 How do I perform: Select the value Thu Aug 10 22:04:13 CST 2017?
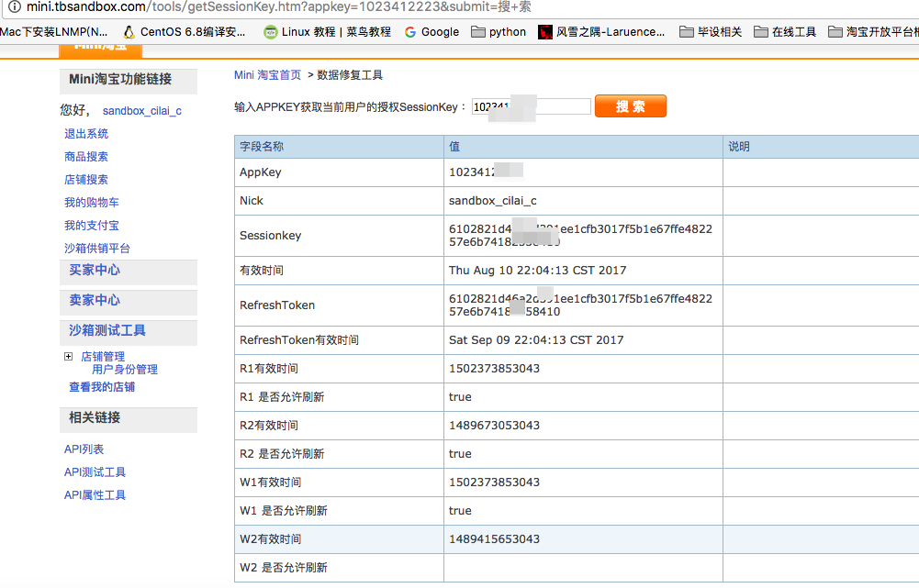[537, 271]
